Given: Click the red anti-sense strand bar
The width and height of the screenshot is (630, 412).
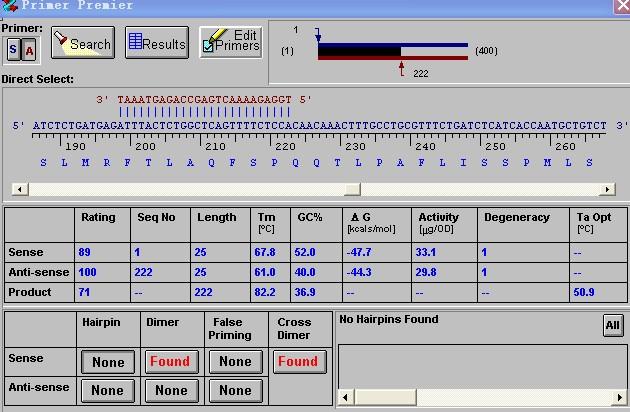Looking at the screenshot, I should [393, 58].
